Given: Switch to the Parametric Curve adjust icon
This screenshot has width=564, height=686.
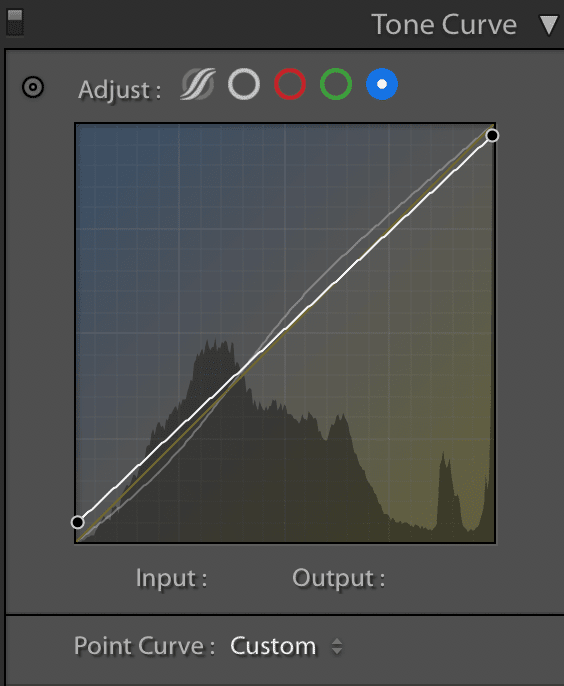Looking at the screenshot, I should click(x=198, y=84).
